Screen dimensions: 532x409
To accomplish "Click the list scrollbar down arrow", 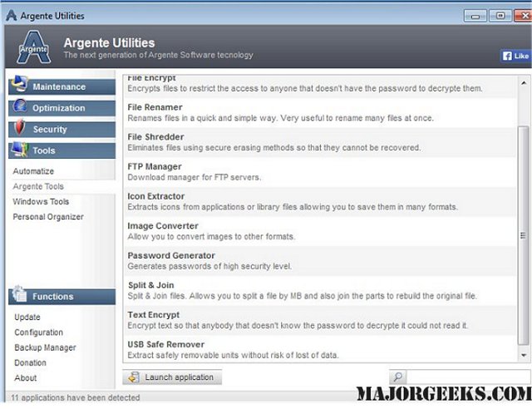I will 524,355.
